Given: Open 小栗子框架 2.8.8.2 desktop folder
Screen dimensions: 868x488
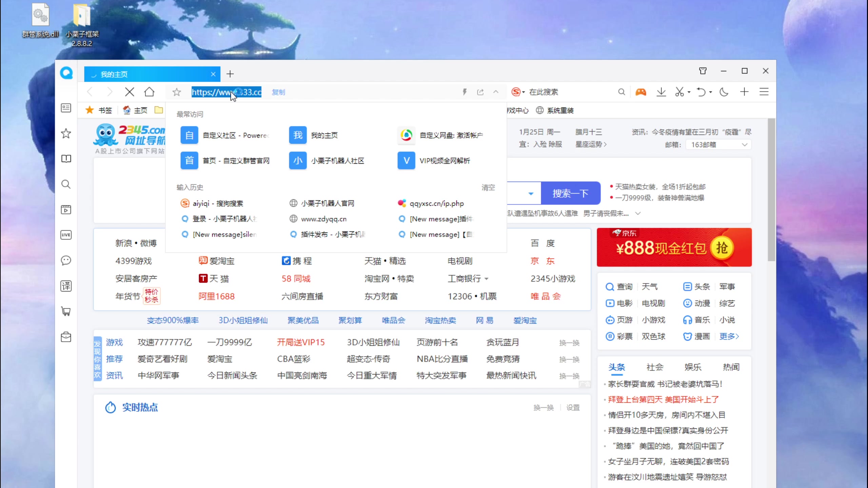Looking at the screenshot, I should 82,25.
